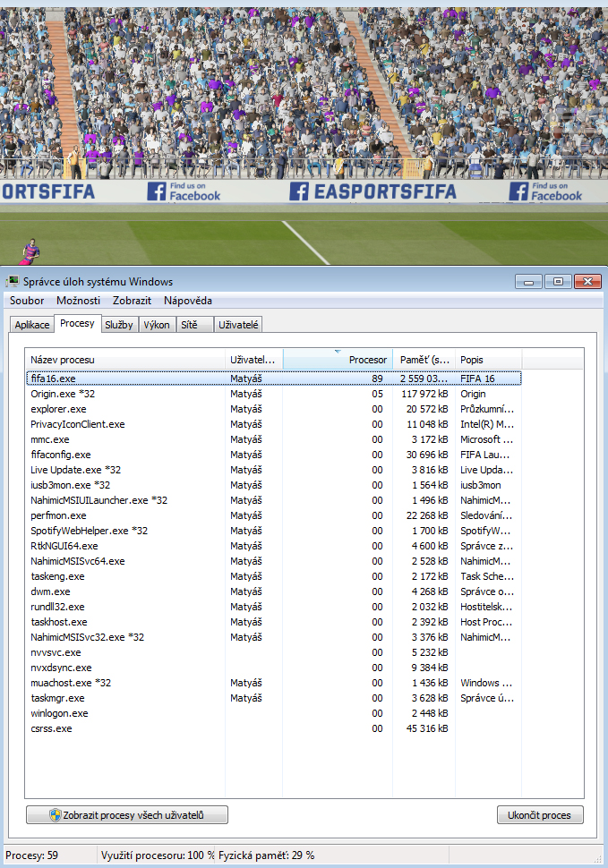Select the csrss.exe process
608x868 pixels.
click(273, 729)
